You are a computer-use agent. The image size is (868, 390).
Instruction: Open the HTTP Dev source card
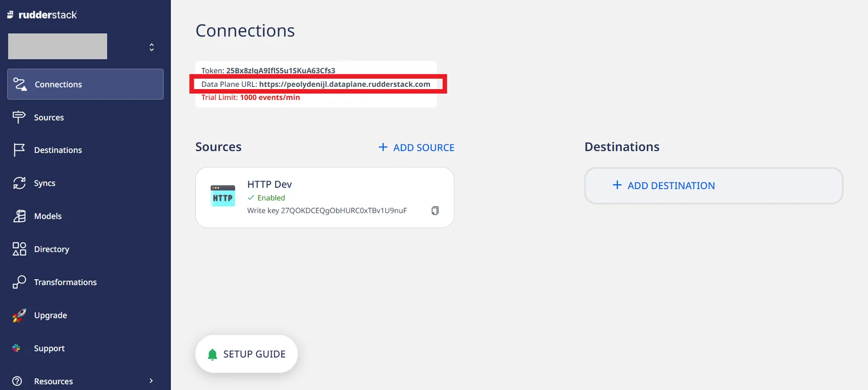[x=324, y=197]
